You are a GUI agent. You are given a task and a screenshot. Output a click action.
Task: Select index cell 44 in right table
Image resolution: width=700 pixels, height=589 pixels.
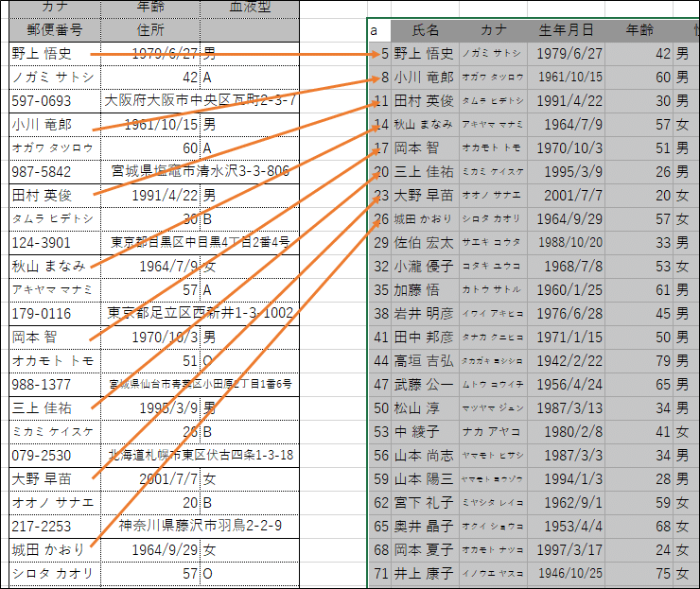click(x=379, y=361)
